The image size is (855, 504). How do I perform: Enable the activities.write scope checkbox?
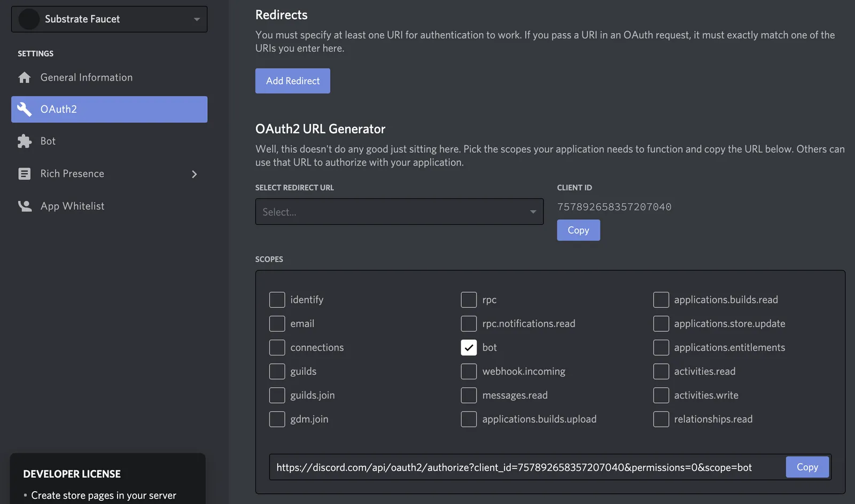[661, 395]
